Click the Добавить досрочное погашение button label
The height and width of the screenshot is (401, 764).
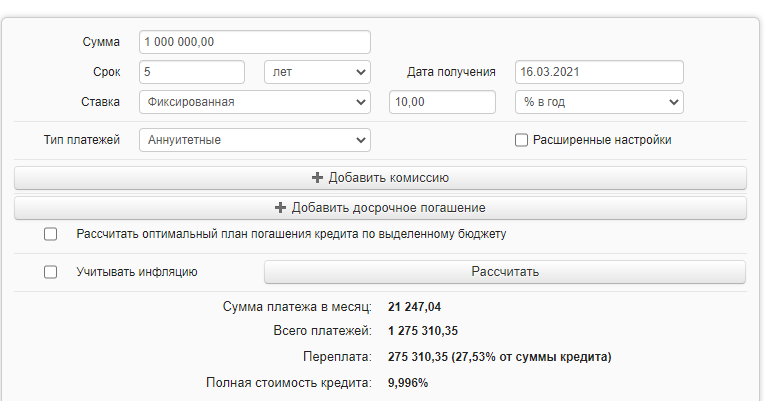[x=388, y=208]
